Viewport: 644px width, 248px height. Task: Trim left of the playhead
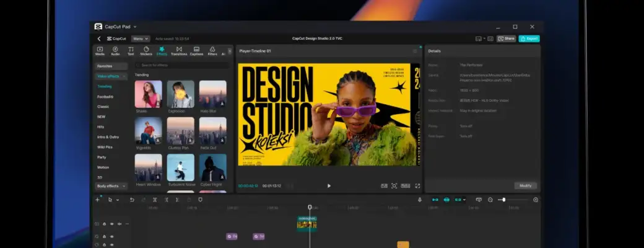(167, 200)
